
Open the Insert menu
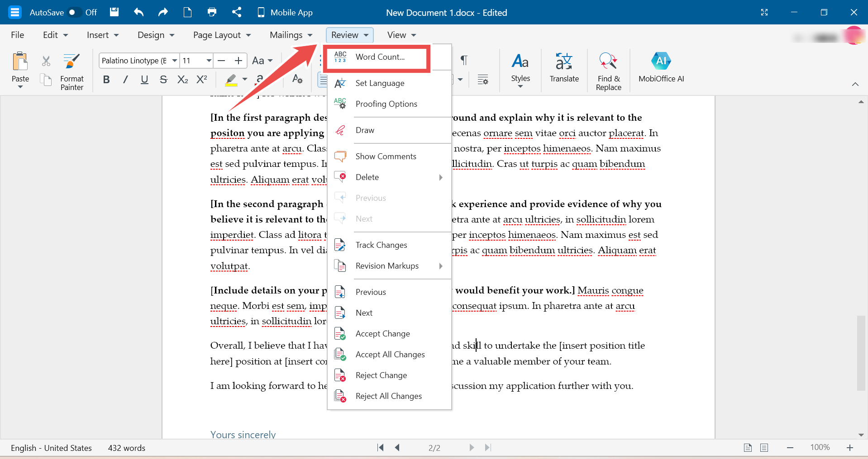103,35
